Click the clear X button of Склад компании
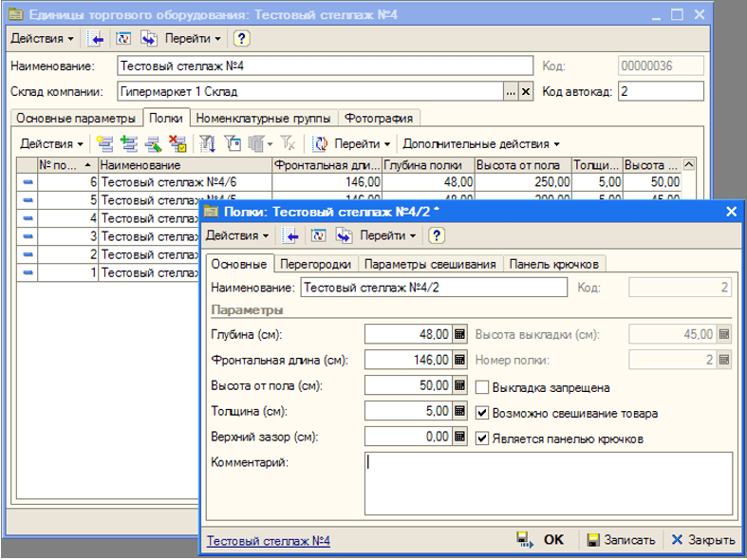The height and width of the screenshot is (560, 747). pyautogui.click(x=526, y=91)
